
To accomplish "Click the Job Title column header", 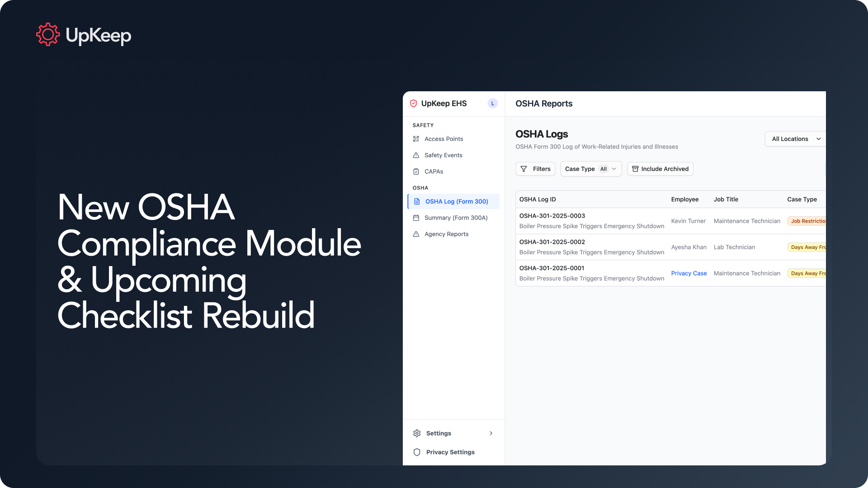I will point(726,199).
